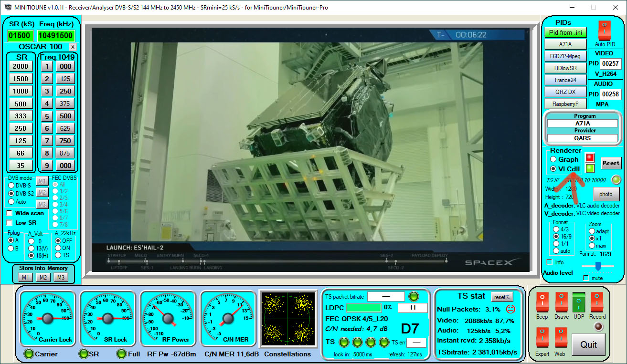
Task: Select zoom maxi radio button
Action: 592,245
